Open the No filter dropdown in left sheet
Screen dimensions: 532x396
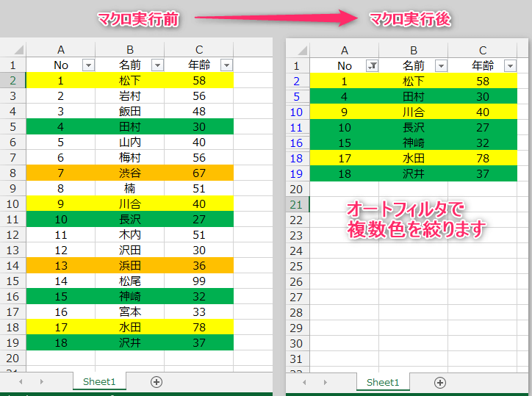[x=88, y=65]
